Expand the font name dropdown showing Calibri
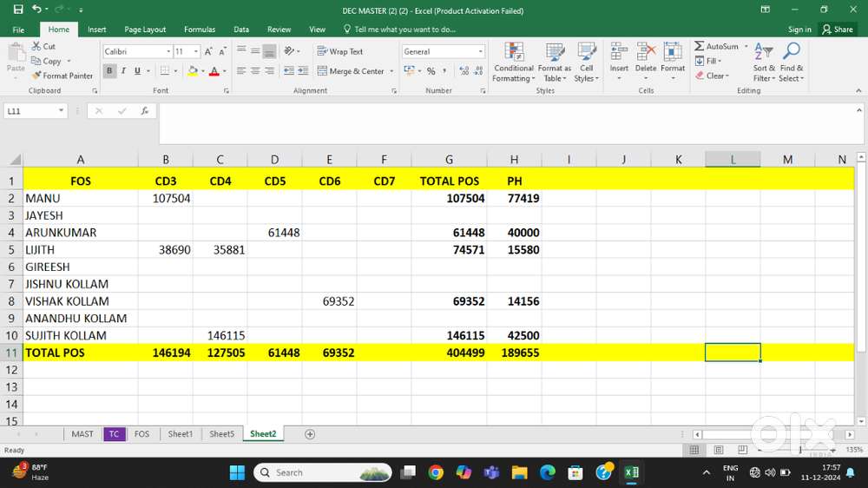The image size is (868, 488). pyautogui.click(x=168, y=52)
